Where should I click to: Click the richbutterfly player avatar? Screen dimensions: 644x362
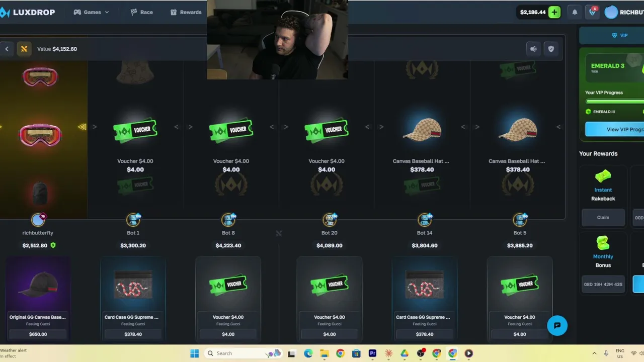tap(38, 219)
